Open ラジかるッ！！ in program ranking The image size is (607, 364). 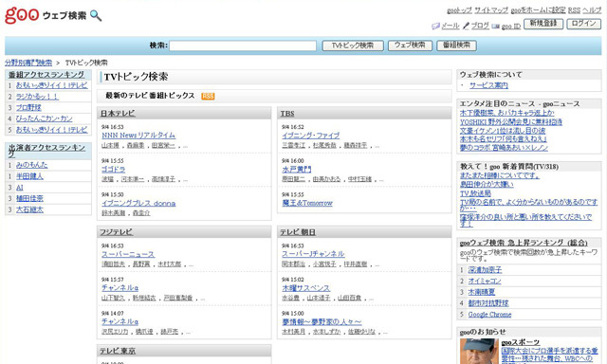click(x=37, y=97)
